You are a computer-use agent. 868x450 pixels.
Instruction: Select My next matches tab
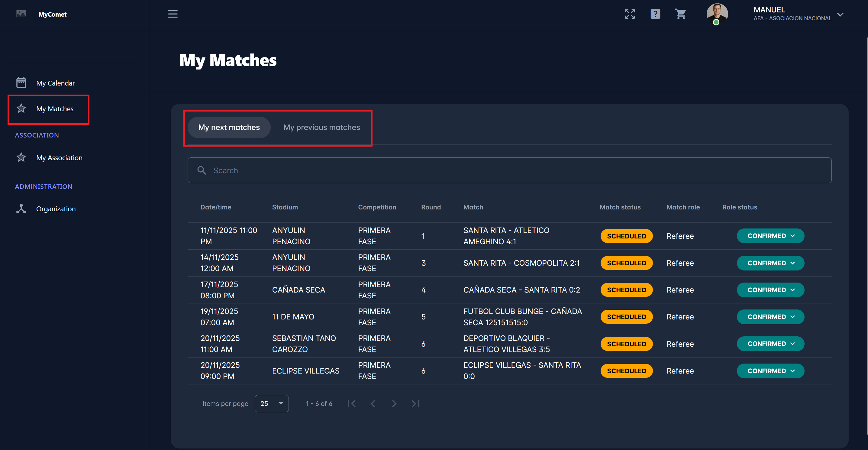pos(229,128)
